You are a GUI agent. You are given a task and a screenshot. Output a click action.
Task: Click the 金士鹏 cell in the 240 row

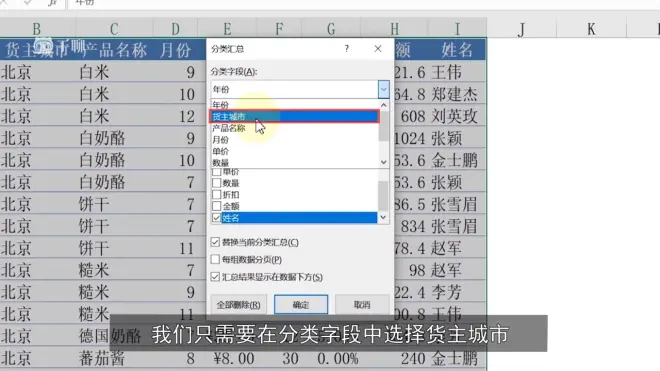point(457,358)
